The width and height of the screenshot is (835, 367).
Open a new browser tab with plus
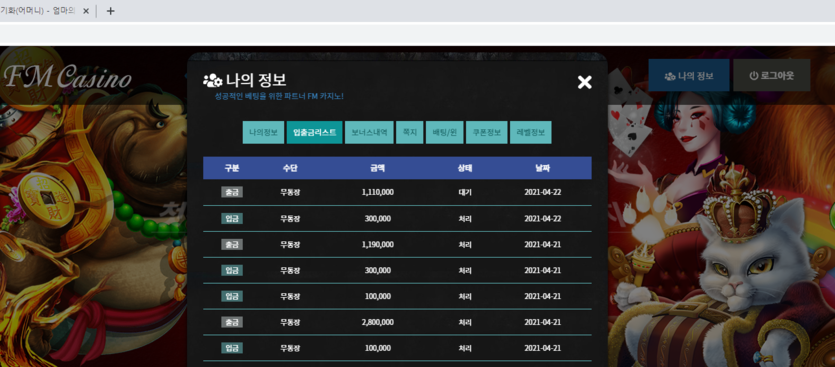[110, 11]
